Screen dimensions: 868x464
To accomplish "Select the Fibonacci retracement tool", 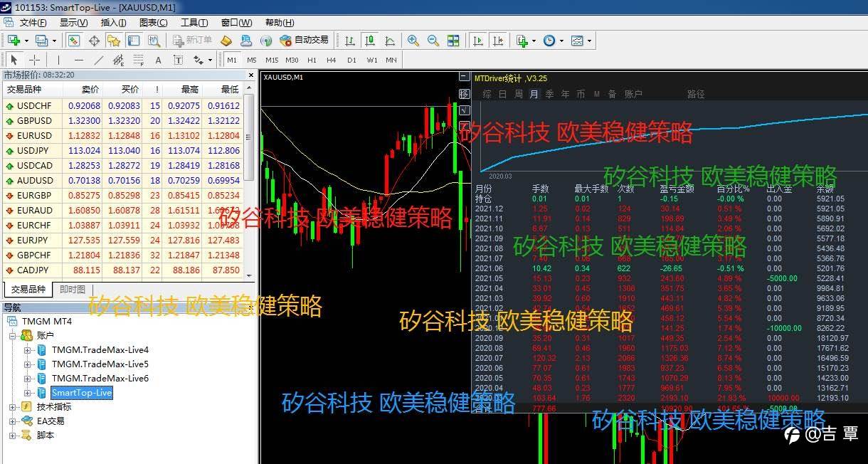I will click(138, 60).
